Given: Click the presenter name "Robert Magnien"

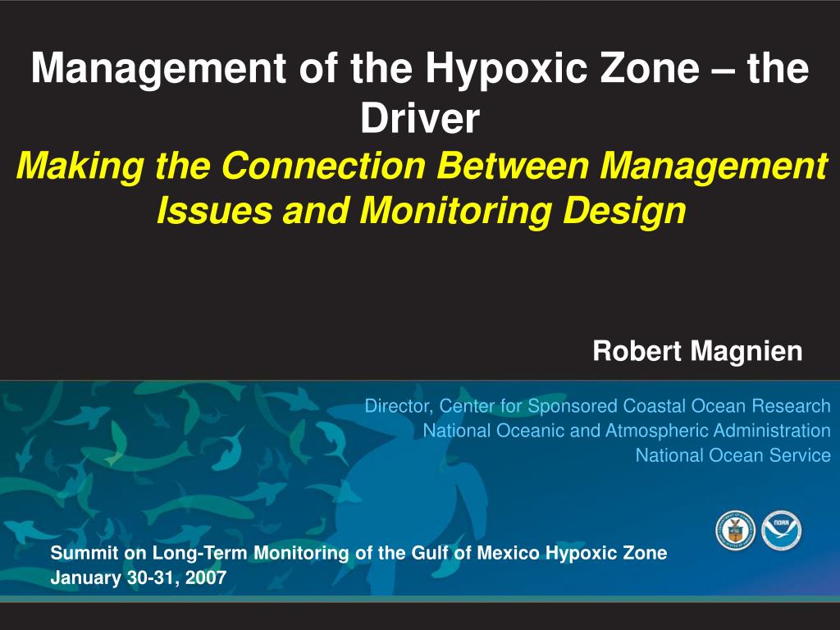Looking at the screenshot, I should pyautogui.click(x=697, y=351).
